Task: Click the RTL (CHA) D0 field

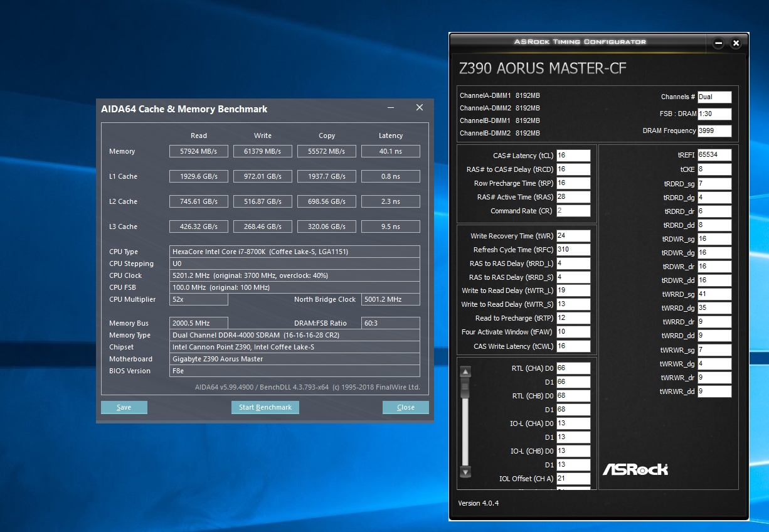Action: tap(573, 368)
